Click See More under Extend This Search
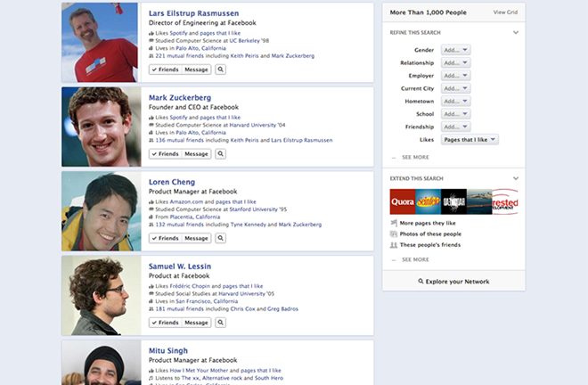Image resolution: width=588 pixels, height=385 pixels. point(415,259)
